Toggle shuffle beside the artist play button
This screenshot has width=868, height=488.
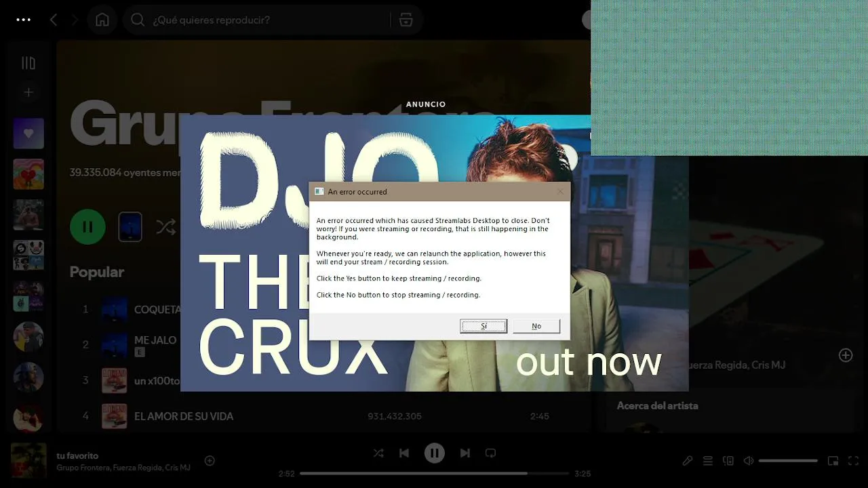[x=166, y=227]
